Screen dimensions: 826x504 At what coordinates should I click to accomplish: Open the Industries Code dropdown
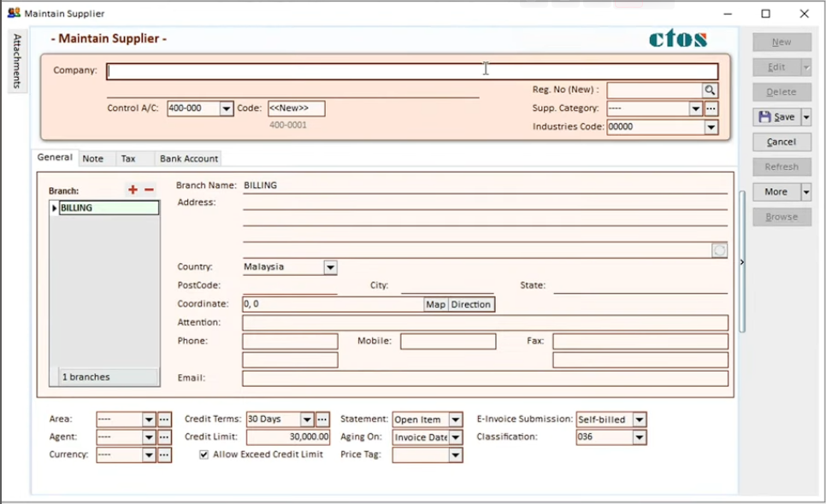click(x=711, y=126)
